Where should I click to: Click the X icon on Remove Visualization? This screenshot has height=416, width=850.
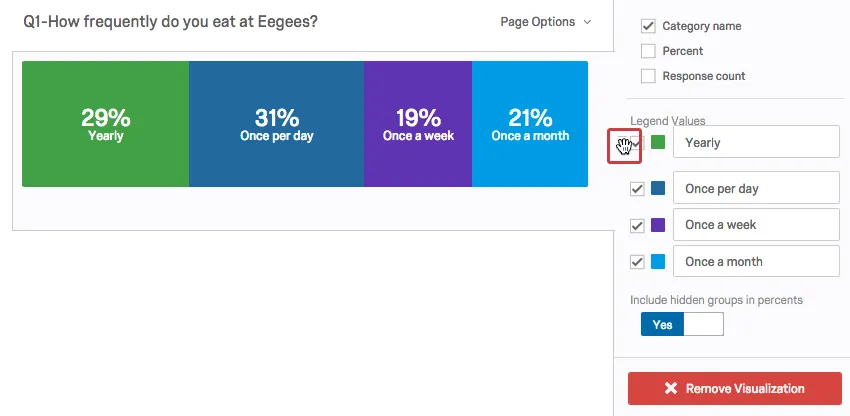point(671,388)
